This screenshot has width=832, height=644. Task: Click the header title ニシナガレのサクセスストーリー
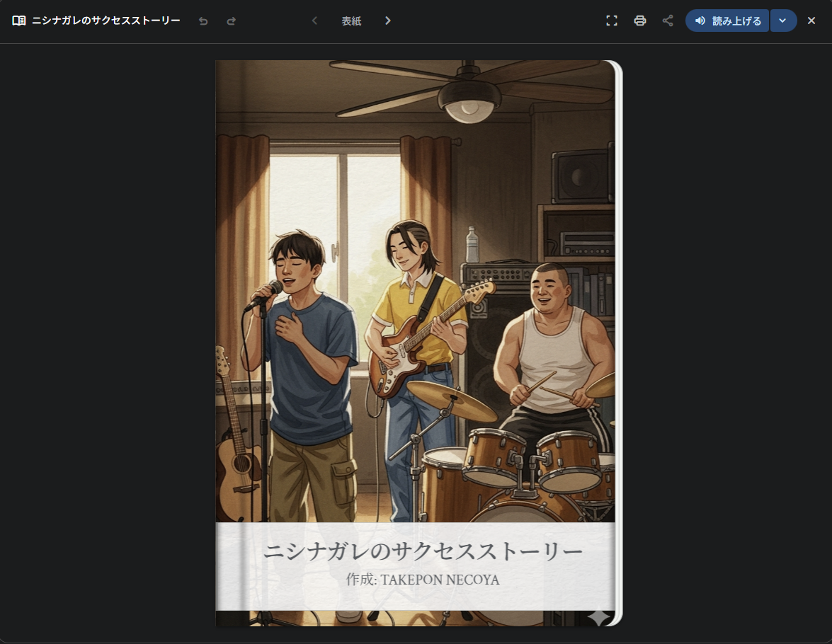pos(106,21)
